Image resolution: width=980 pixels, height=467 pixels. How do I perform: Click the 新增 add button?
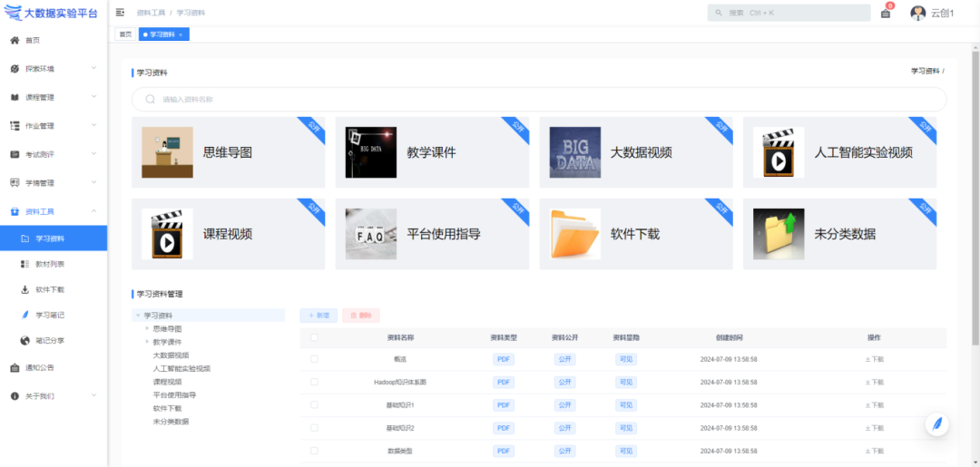[318, 316]
